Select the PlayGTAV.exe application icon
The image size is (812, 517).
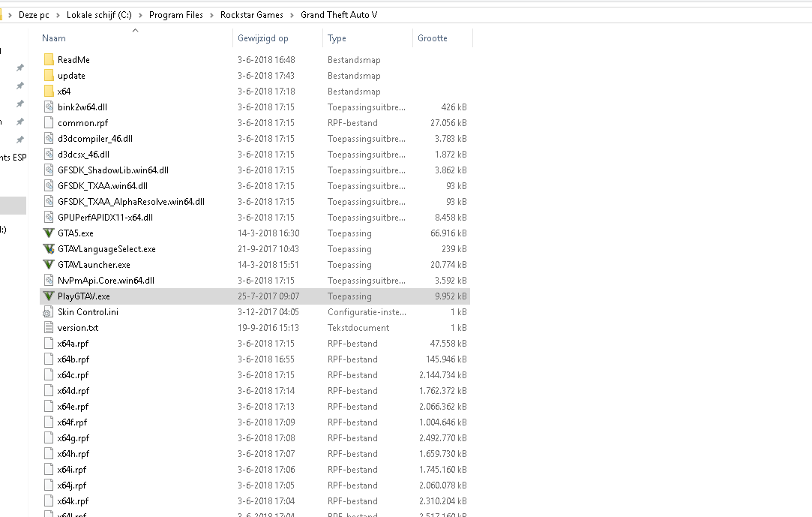49,296
